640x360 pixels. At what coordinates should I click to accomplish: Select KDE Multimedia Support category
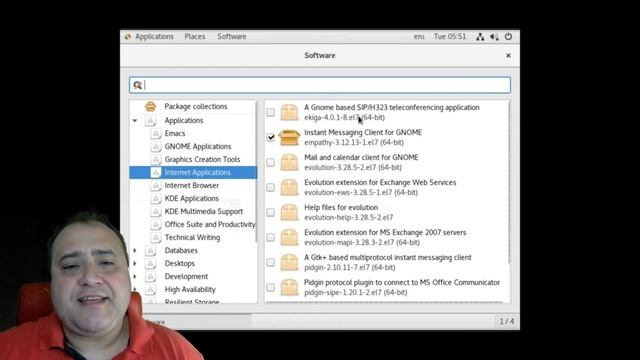pos(203,211)
